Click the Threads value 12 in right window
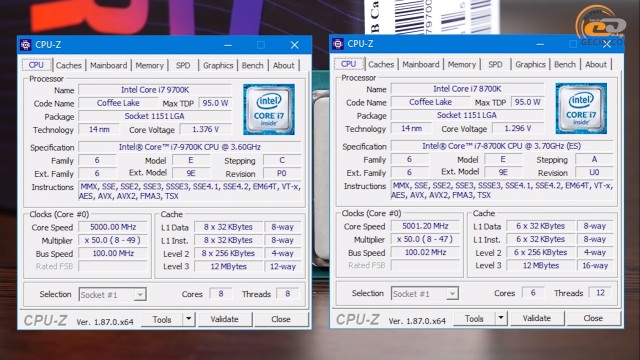The image size is (640, 360). pos(600,293)
